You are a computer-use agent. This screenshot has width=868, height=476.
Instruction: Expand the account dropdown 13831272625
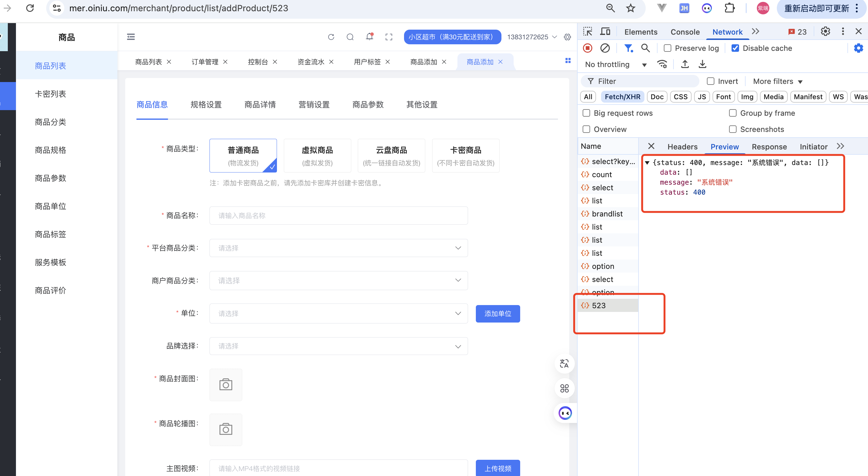(532, 37)
